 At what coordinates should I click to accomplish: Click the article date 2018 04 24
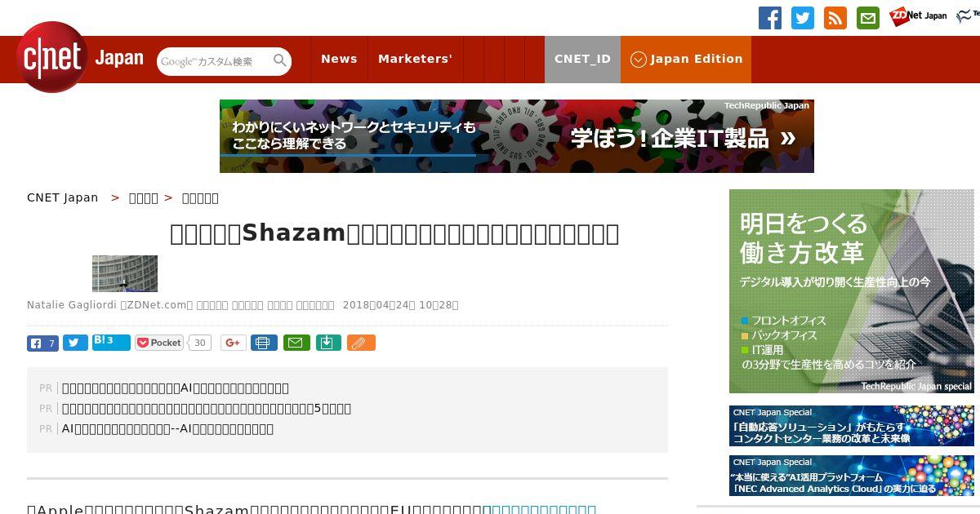pos(401,305)
